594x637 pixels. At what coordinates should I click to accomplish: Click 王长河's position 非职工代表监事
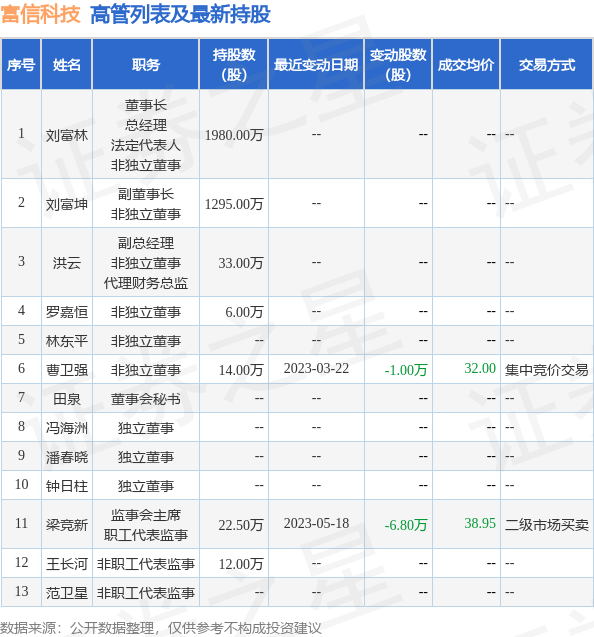(x=146, y=564)
